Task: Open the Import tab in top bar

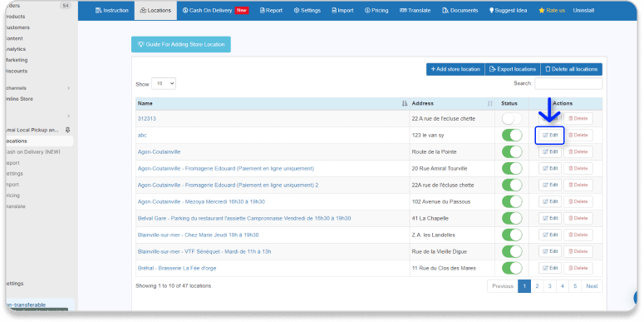Action: (342, 10)
